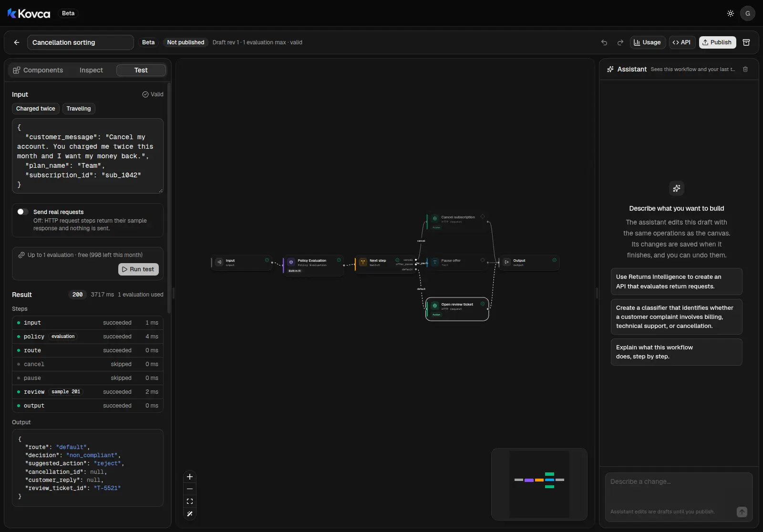Fit the workflow to the view
Viewport: 763px width, 532px height.
click(190, 501)
